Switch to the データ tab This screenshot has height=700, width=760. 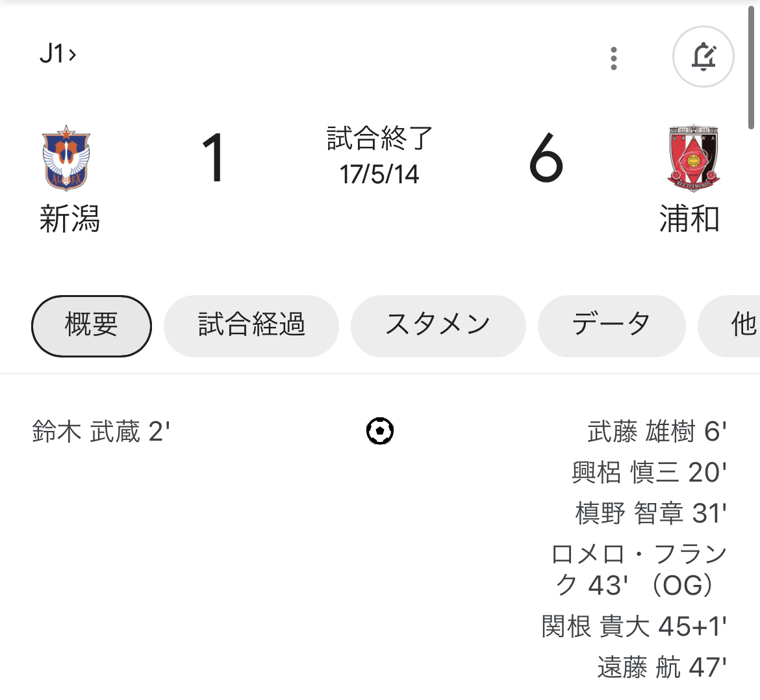click(x=612, y=326)
